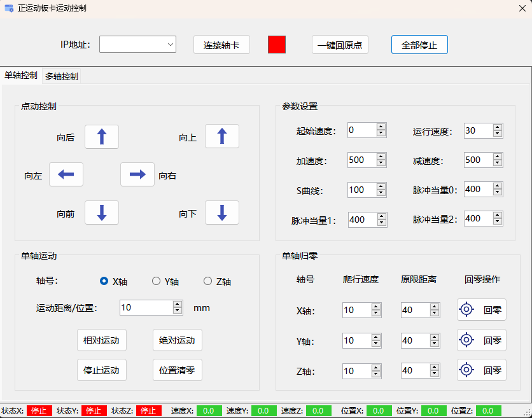
Task: Increase X轴 爬行速度 with up spinner
Action: [x=376, y=307]
